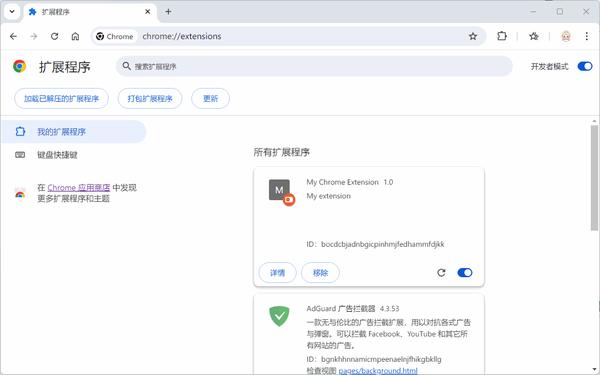Select 我的扩展程序 in sidebar

coord(74,132)
